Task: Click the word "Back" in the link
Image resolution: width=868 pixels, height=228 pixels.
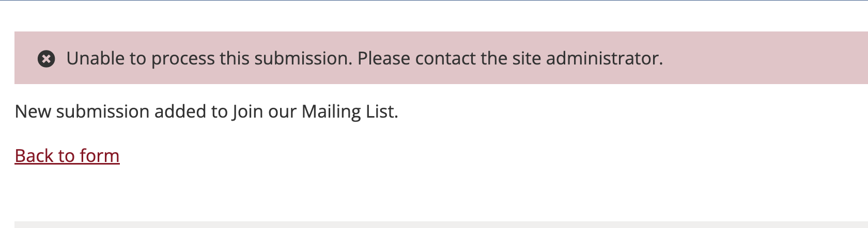Action: (x=34, y=156)
